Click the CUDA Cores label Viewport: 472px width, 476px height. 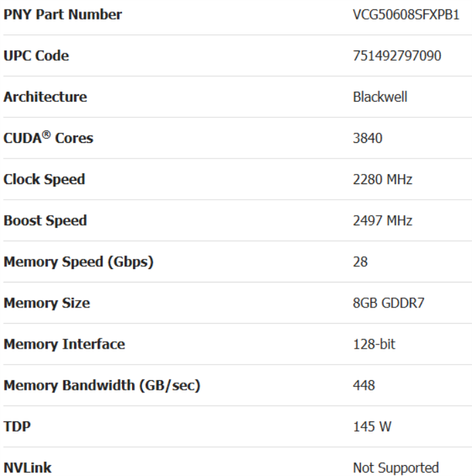pos(48,138)
